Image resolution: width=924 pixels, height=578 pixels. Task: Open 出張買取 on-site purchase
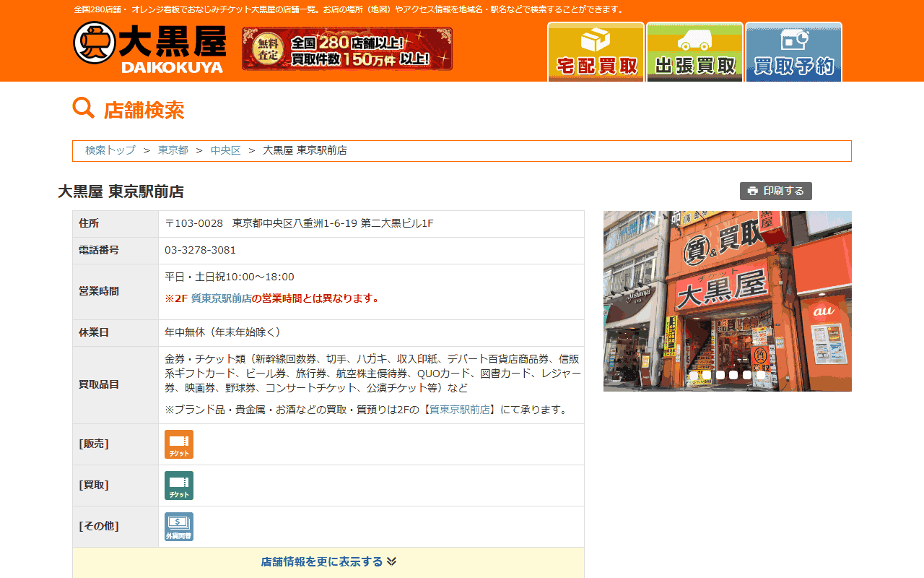pos(694,52)
